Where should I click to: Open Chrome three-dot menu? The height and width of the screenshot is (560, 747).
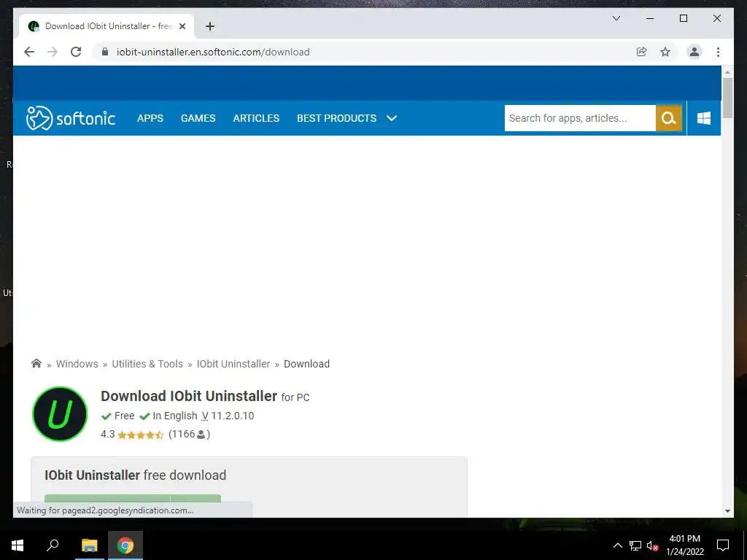[718, 52]
